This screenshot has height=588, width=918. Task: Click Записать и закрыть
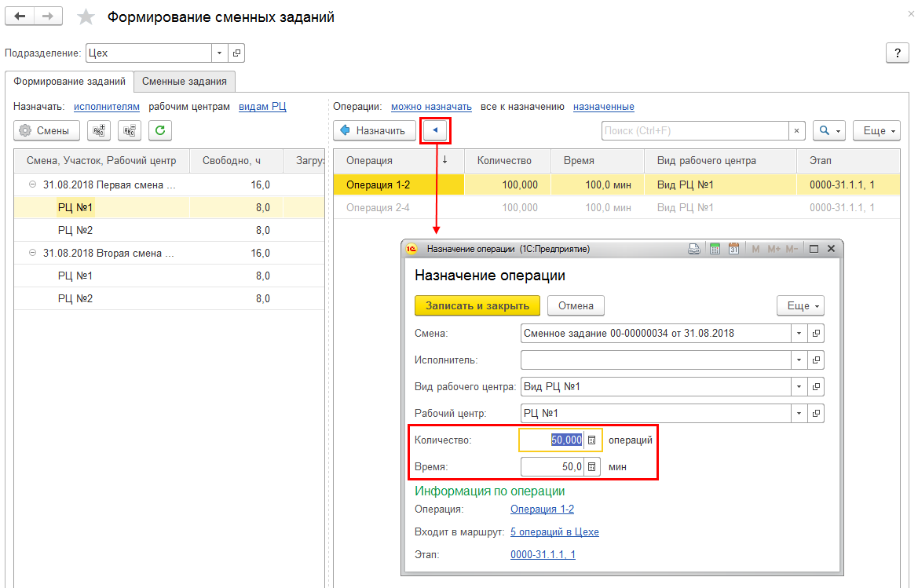[477, 305]
